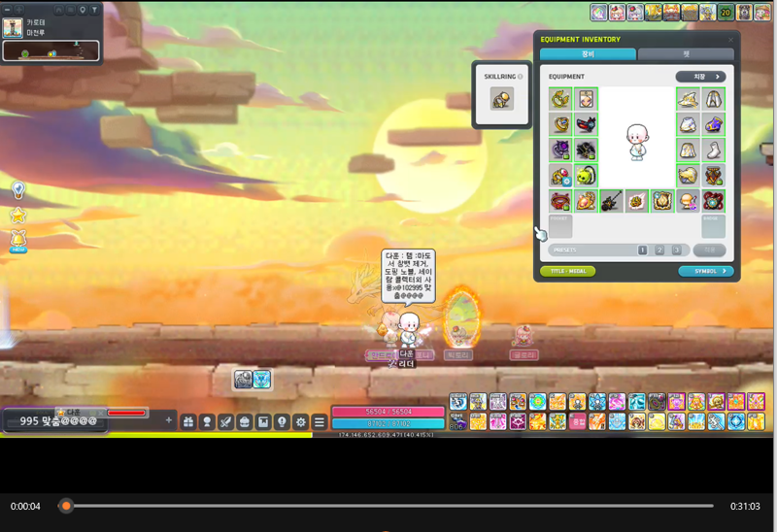Expand the minimap with plus button

18,10
